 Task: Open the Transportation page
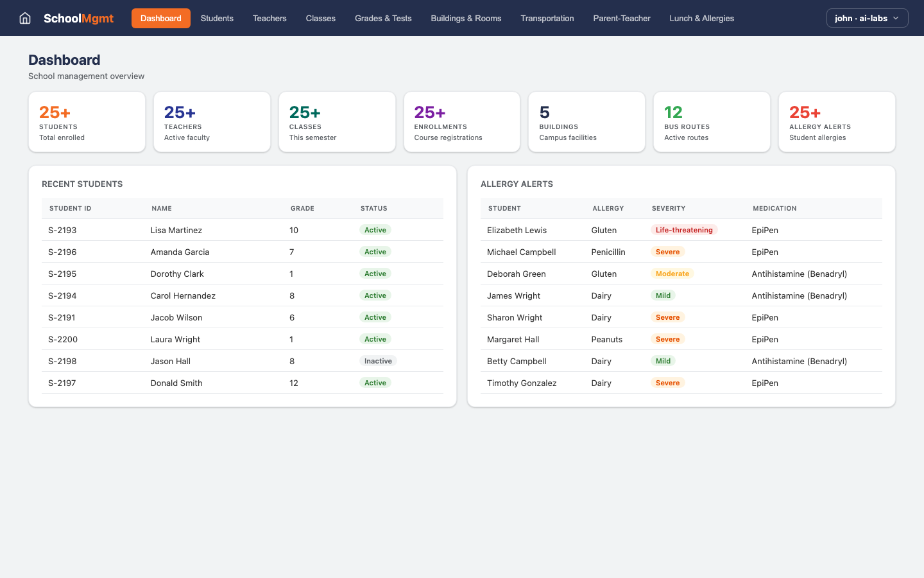point(547,18)
